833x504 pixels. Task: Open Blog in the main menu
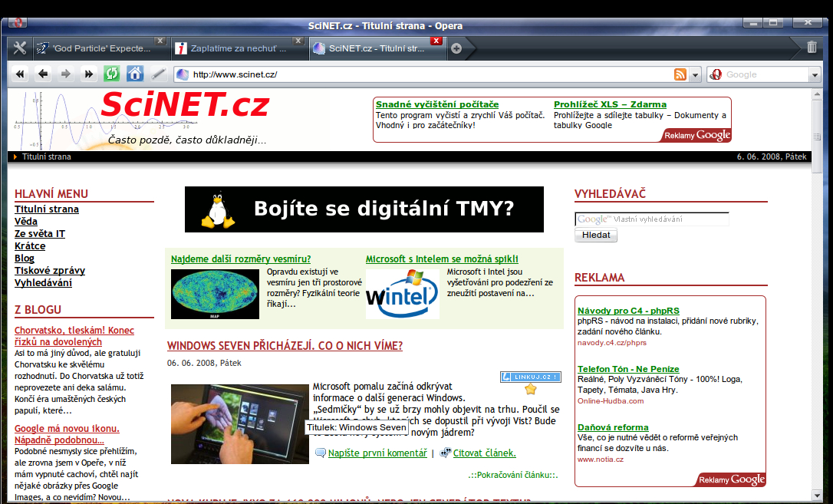(25, 258)
